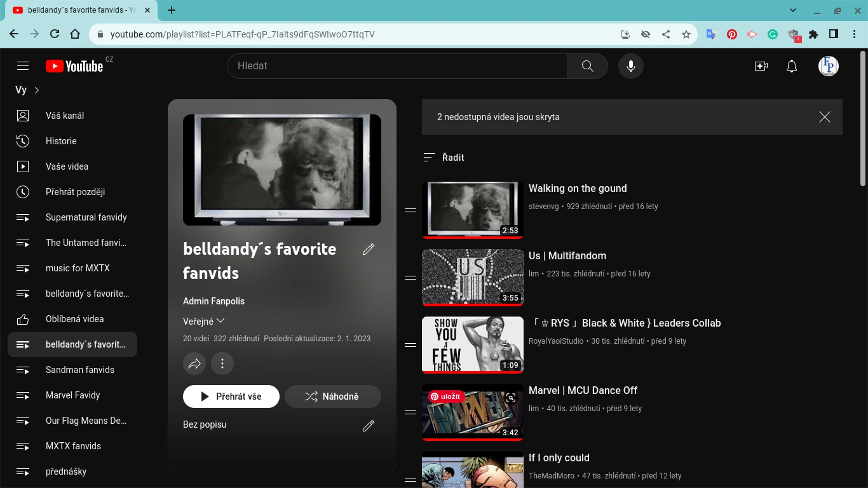This screenshot has height=488, width=868.
Task: Open Oblíbená videa in sidebar
Action: point(72,319)
